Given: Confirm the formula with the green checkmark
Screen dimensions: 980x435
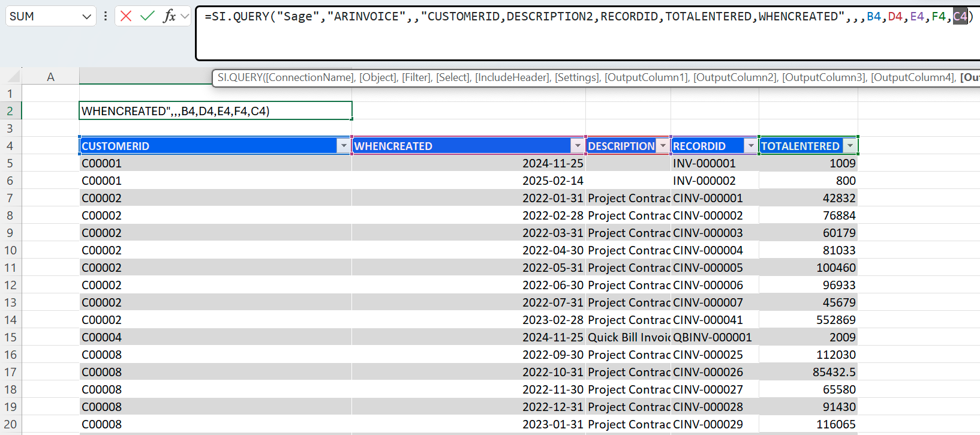Looking at the screenshot, I should coord(147,16).
